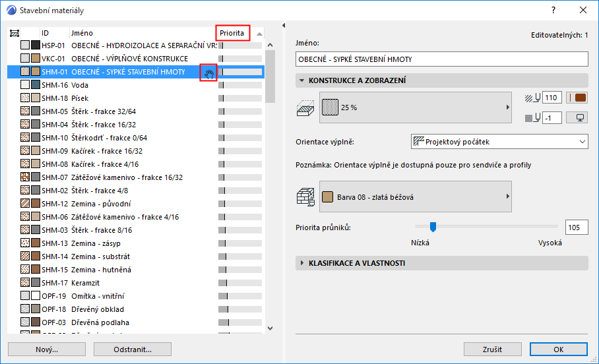
Task: Click the wood pattern icon of OPF-18 row
Action: click(x=25, y=309)
